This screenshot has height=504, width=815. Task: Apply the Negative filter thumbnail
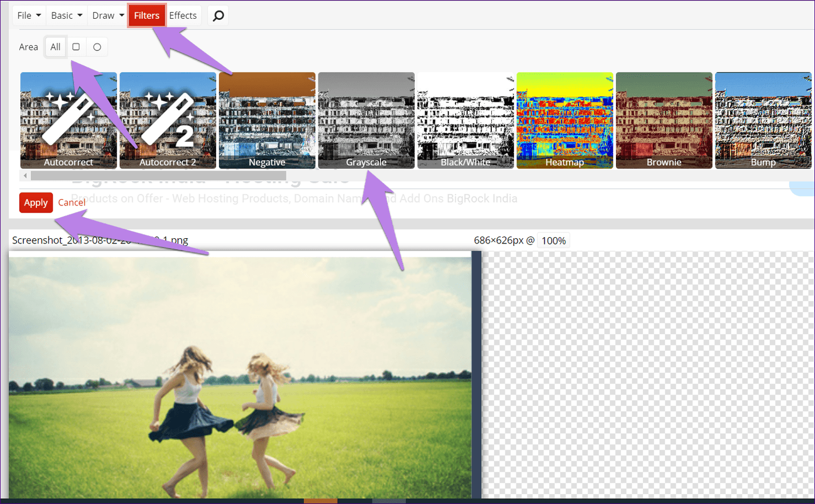point(267,121)
